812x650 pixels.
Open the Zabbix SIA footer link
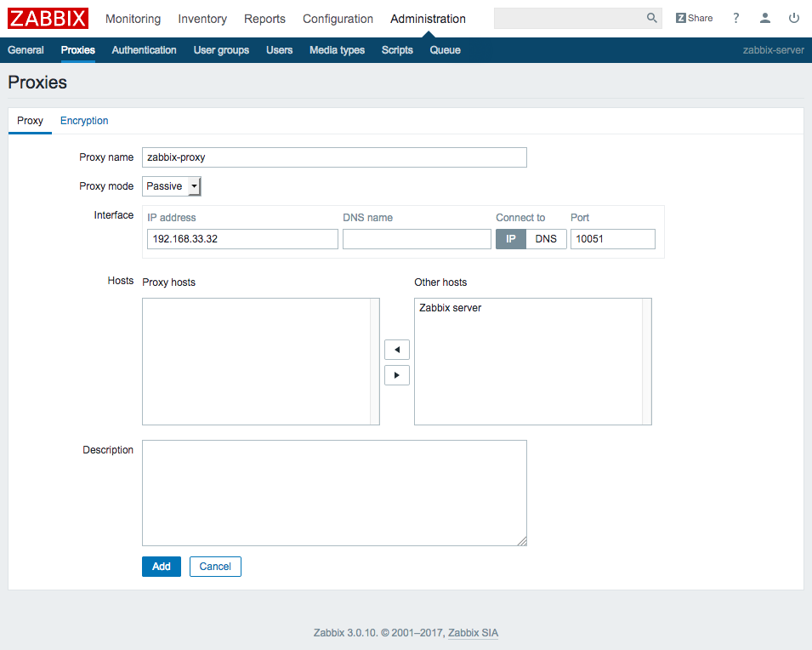coord(473,633)
